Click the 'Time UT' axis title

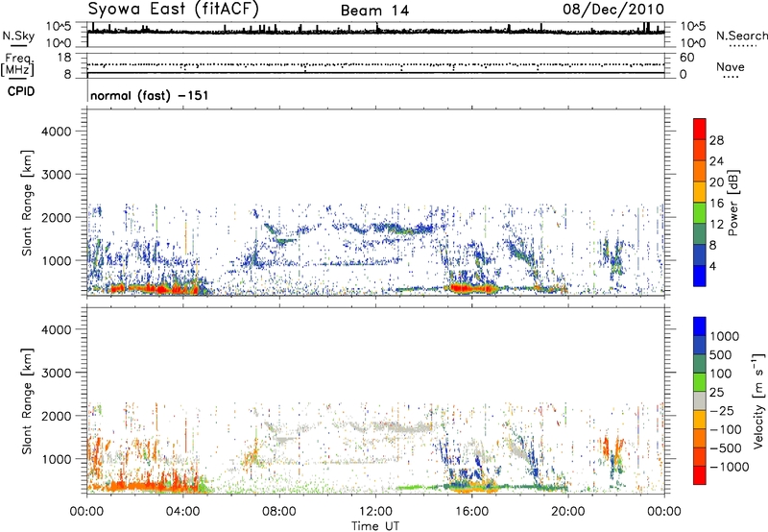[375, 526]
